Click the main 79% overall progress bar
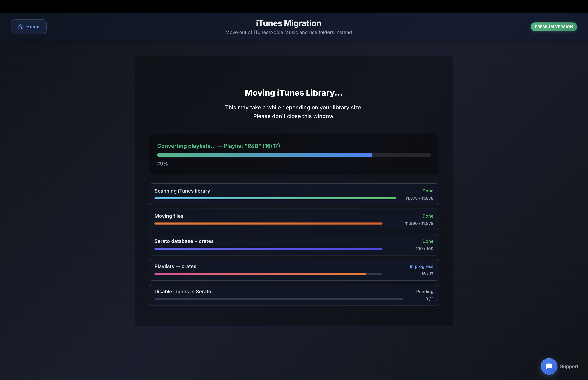 tap(294, 155)
